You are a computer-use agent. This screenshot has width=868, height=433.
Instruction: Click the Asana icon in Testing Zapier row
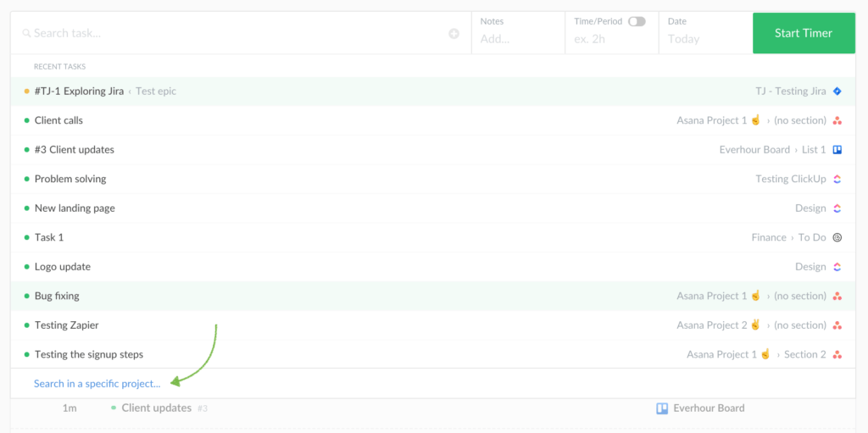coord(837,325)
